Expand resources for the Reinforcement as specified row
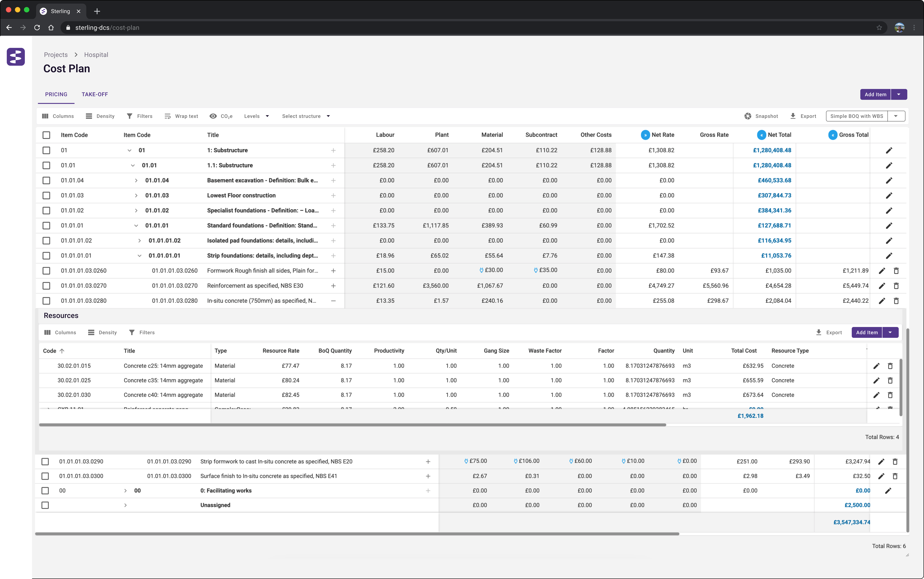The height and width of the screenshot is (579, 924). [x=333, y=286]
